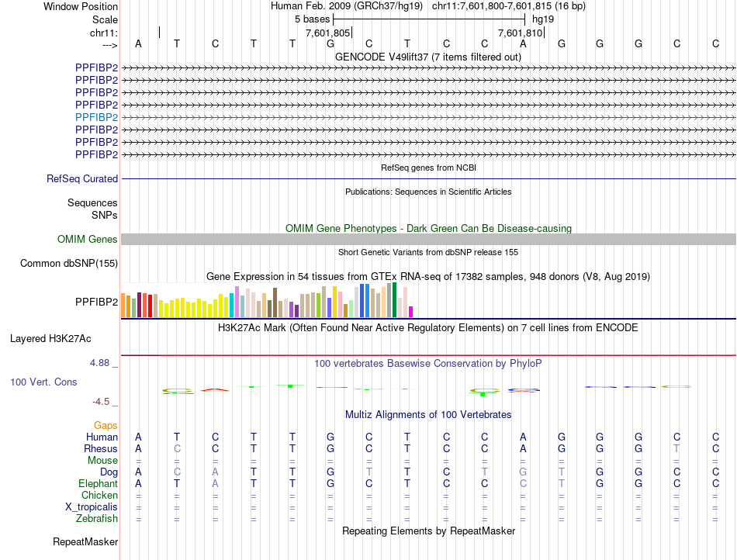Click the Gaps row label

(106, 425)
